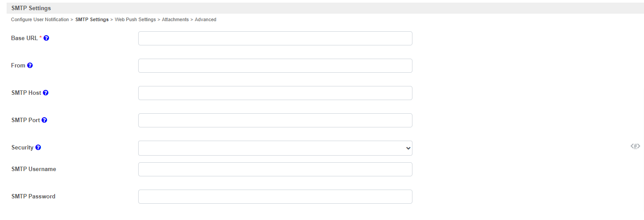The width and height of the screenshot is (644, 220).
Task: Focus the SMTP Password input
Action: click(275, 197)
